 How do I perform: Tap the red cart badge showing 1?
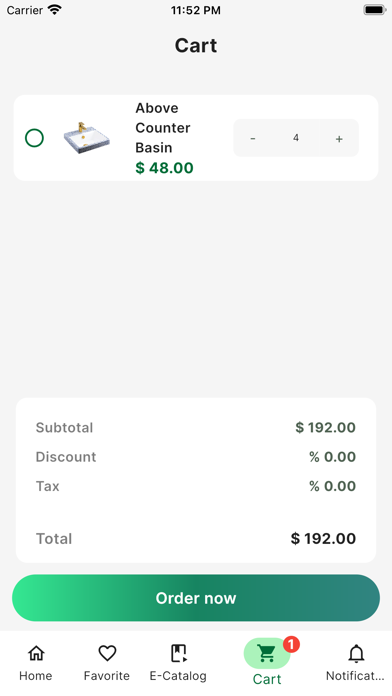[291, 644]
